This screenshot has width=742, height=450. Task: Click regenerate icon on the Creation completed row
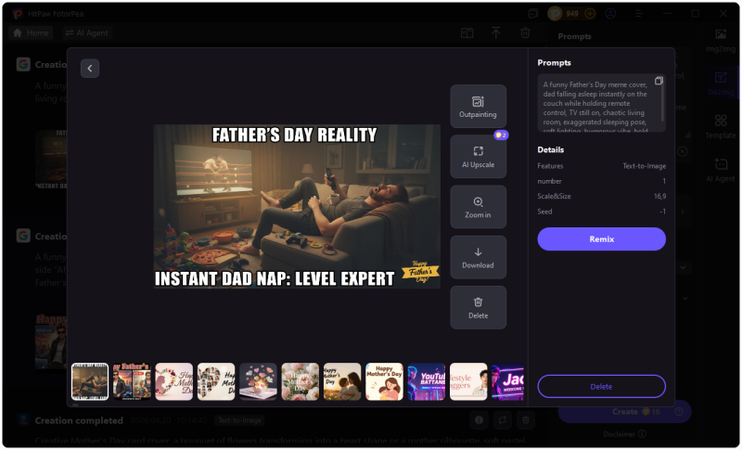[x=502, y=420]
